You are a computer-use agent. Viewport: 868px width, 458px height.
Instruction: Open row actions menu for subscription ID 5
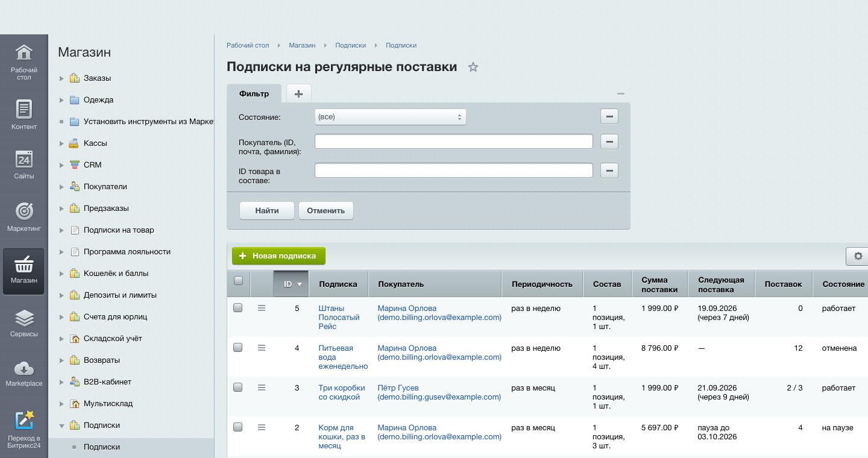point(262,308)
